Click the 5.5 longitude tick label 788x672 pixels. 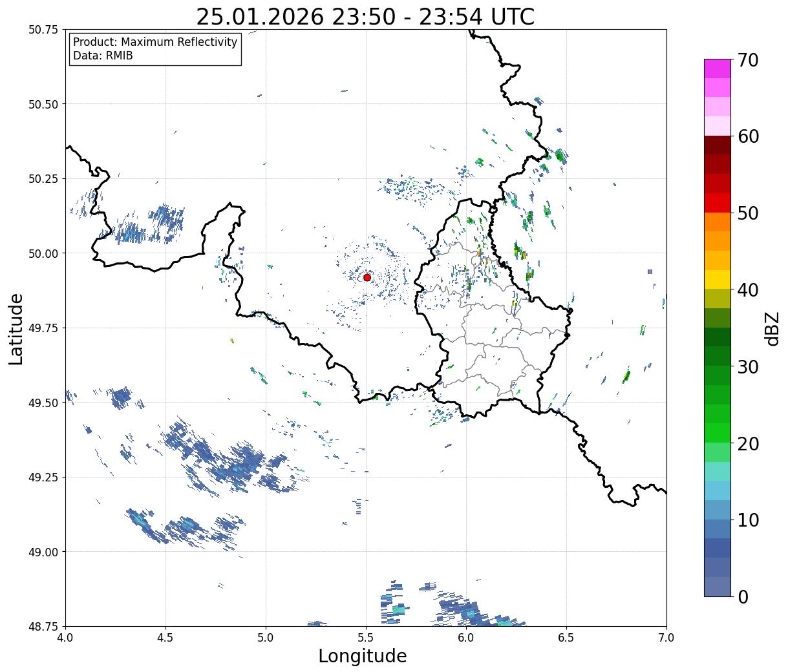tap(366, 638)
